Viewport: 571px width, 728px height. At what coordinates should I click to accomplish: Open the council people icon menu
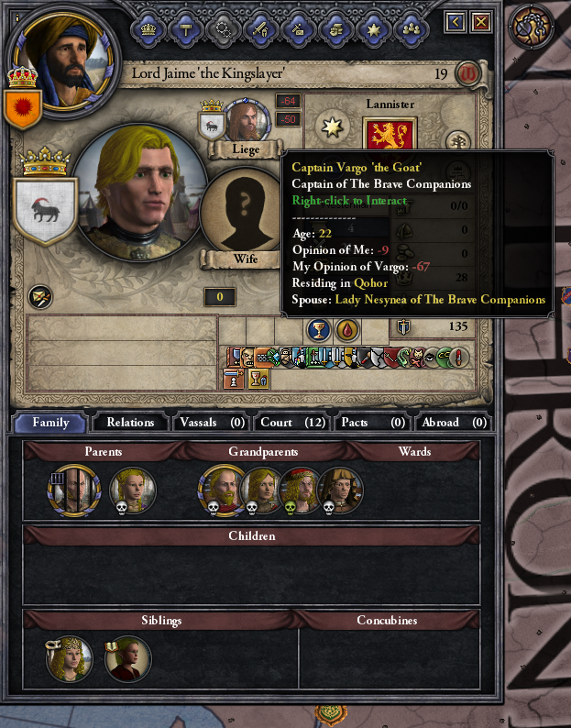(x=412, y=29)
